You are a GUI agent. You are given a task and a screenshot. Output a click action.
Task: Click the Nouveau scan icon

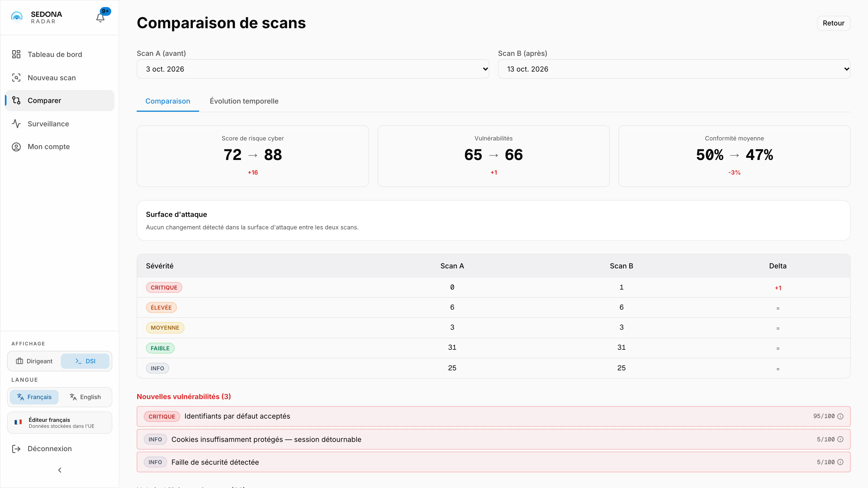click(x=16, y=78)
